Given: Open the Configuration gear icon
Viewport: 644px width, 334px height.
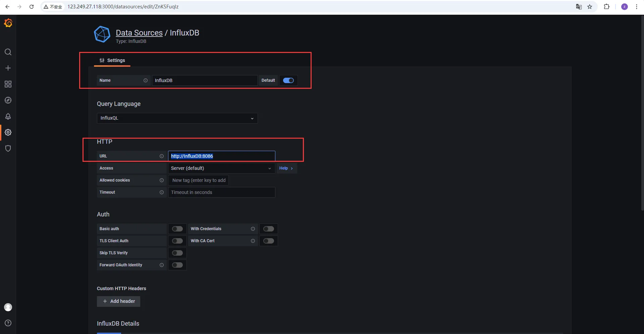Looking at the screenshot, I should click(x=8, y=132).
